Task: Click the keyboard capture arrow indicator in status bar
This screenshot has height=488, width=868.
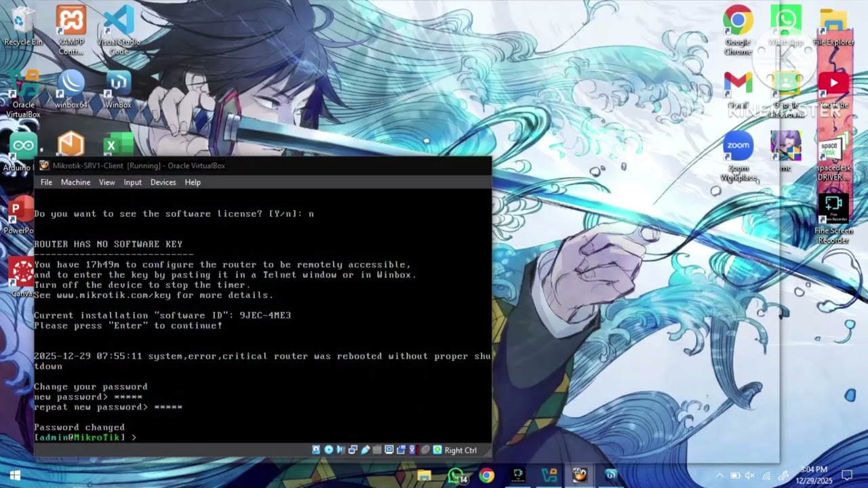Action: [x=437, y=450]
